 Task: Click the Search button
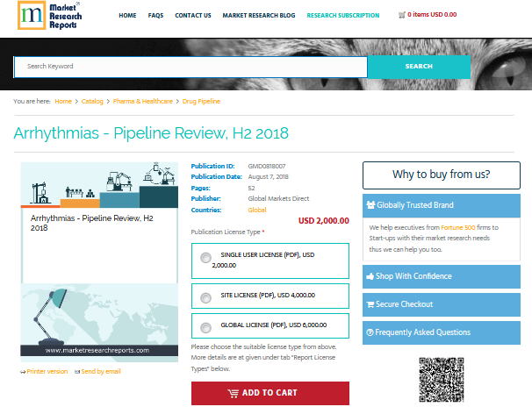419,67
